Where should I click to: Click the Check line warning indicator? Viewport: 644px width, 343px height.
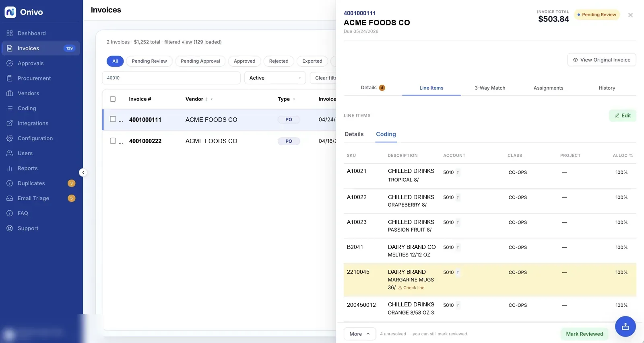point(411,288)
